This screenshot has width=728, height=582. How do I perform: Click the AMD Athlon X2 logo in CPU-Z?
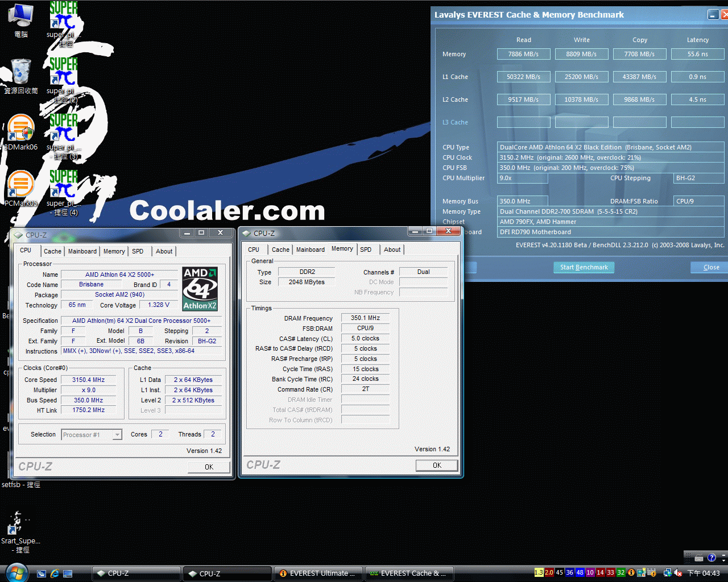point(200,289)
